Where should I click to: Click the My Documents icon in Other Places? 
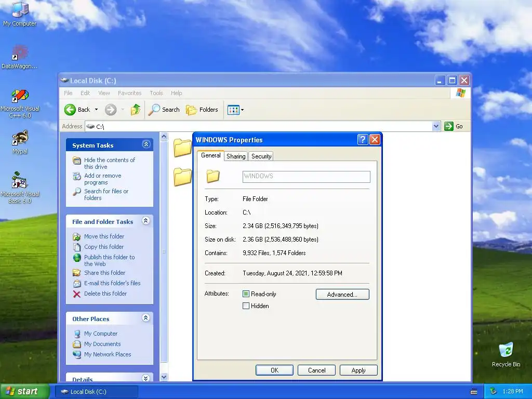point(77,344)
